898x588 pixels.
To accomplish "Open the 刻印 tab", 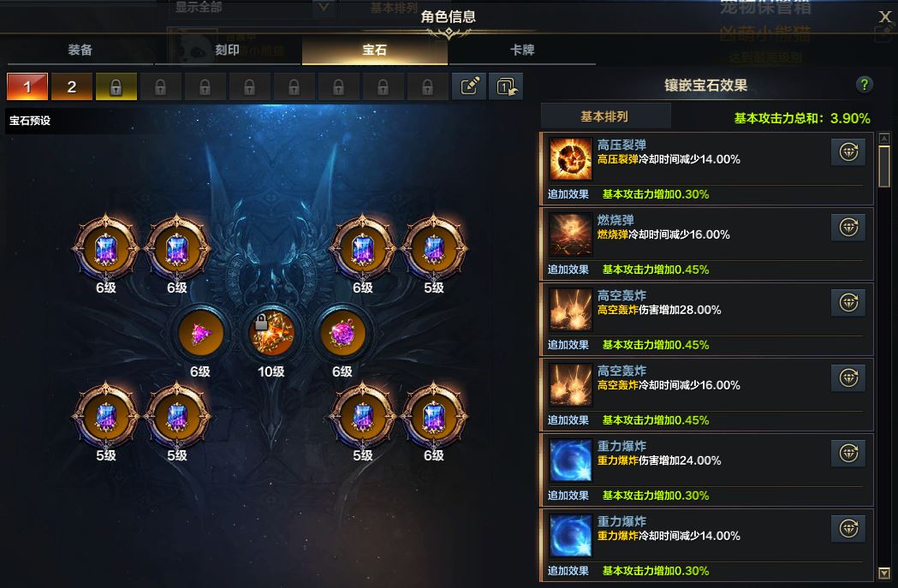I will pyautogui.click(x=228, y=50).
